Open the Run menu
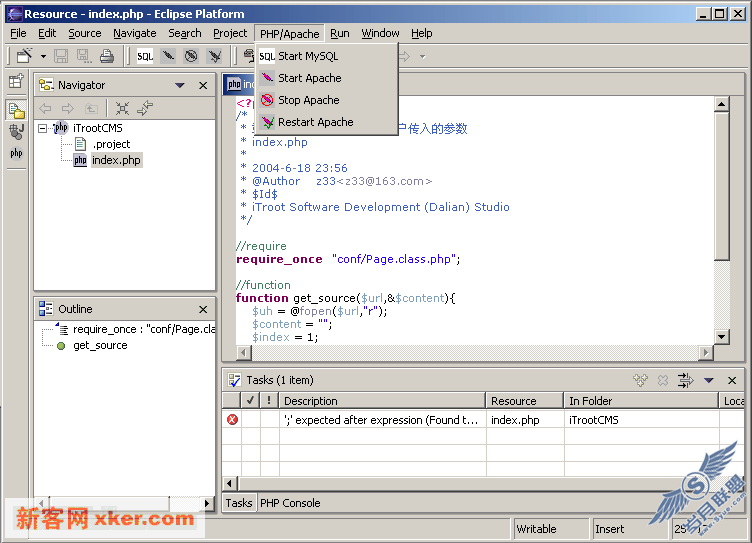 340,33
